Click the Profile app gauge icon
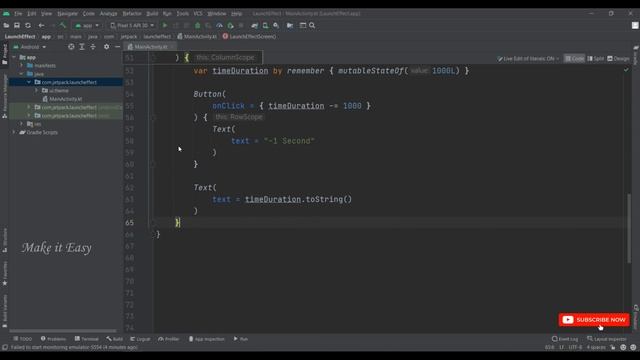 [x=219, y=25]
